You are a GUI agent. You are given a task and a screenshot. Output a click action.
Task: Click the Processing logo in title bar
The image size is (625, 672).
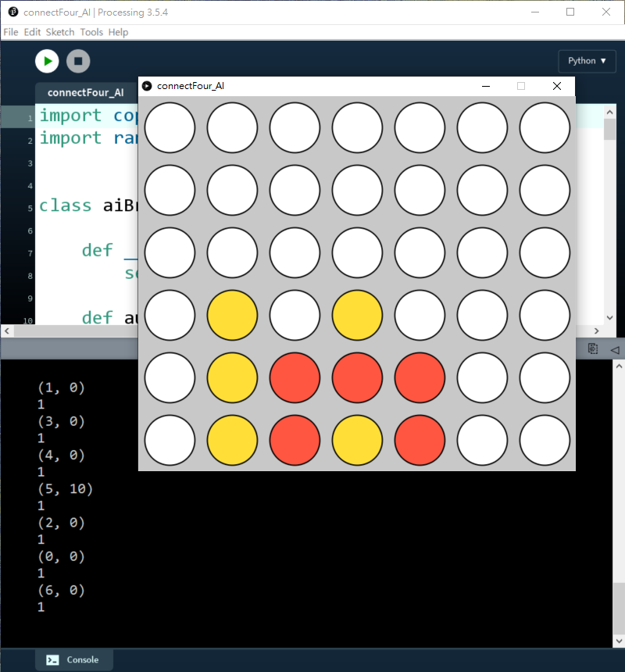(12, 13)
